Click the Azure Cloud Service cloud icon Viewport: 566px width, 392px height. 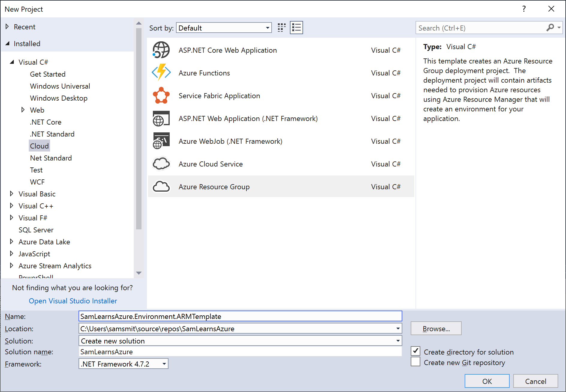point(161,164)
